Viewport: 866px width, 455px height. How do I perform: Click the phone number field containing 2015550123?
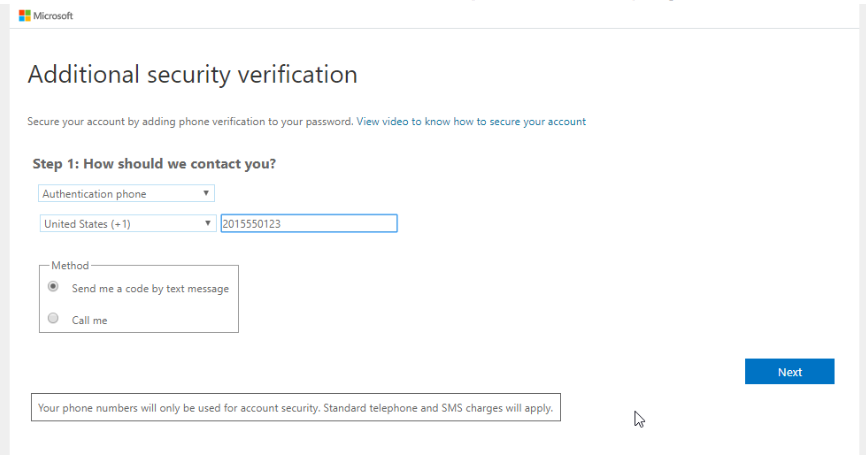(308, 224)
